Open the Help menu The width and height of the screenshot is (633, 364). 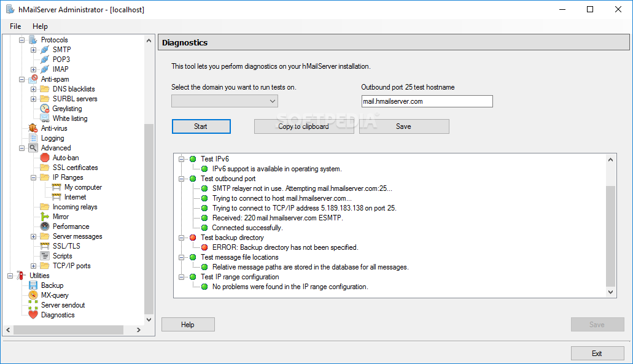point(40,26)
